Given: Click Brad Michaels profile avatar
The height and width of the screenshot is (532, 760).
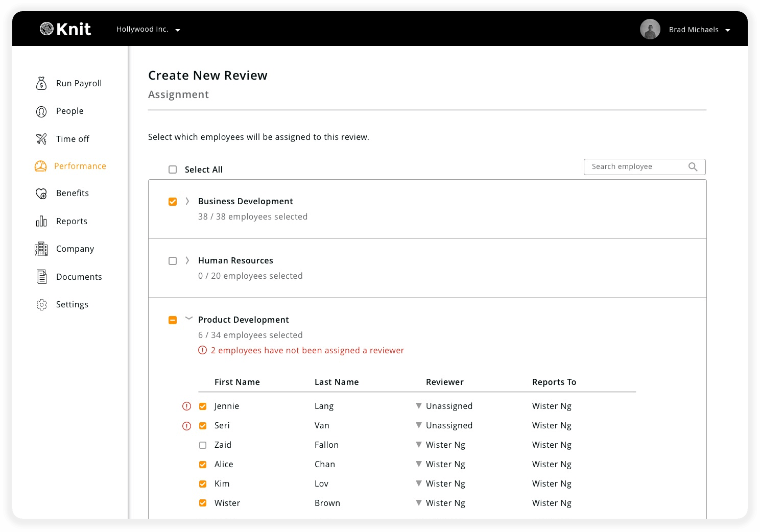Looking at the screenshot, I should click(650, 29).
